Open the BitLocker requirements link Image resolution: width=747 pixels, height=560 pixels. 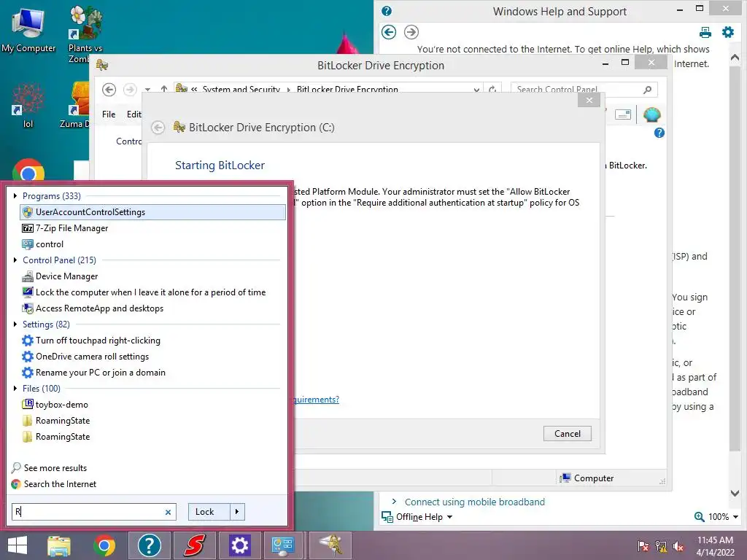(317, 400)
